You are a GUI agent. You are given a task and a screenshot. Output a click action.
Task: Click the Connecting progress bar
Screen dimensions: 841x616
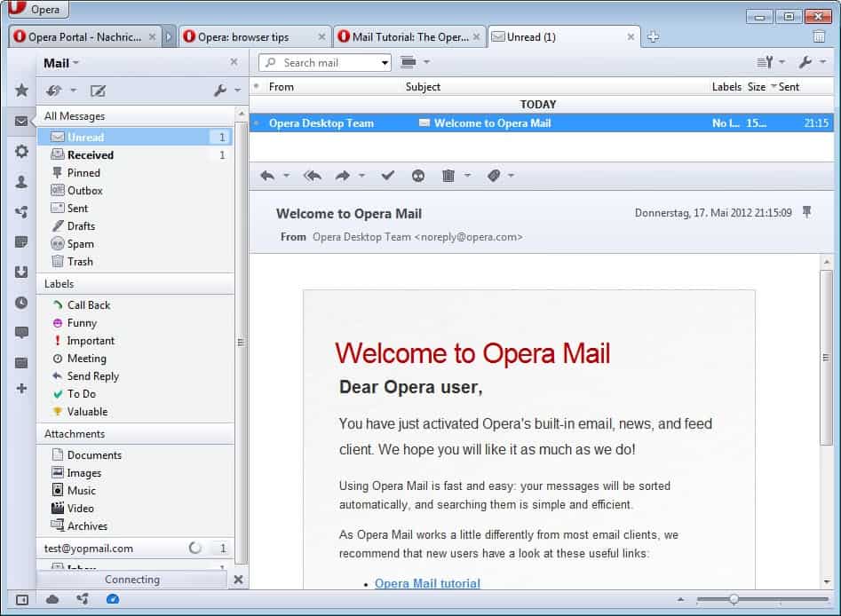(x=132, y=580)
